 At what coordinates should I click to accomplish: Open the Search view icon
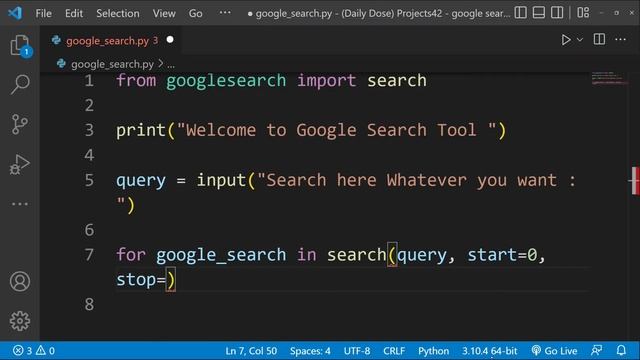click(20, 84)
